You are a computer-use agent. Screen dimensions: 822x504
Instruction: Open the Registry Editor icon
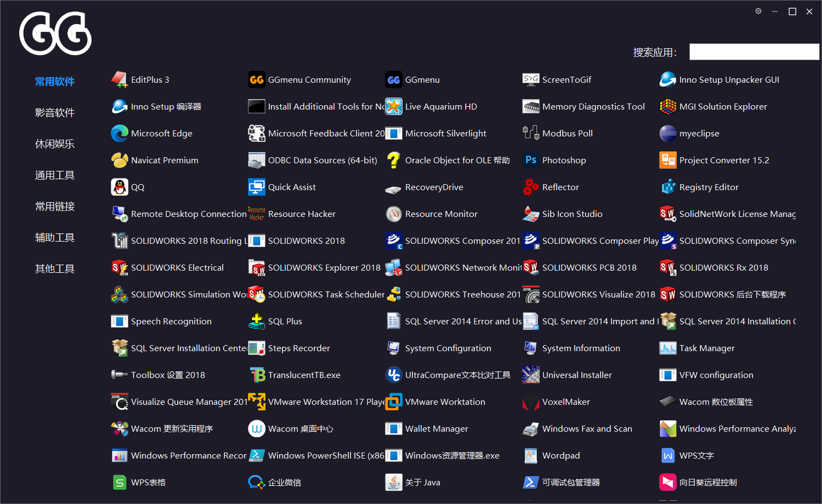pyautogui.click(x=668, y=187)
